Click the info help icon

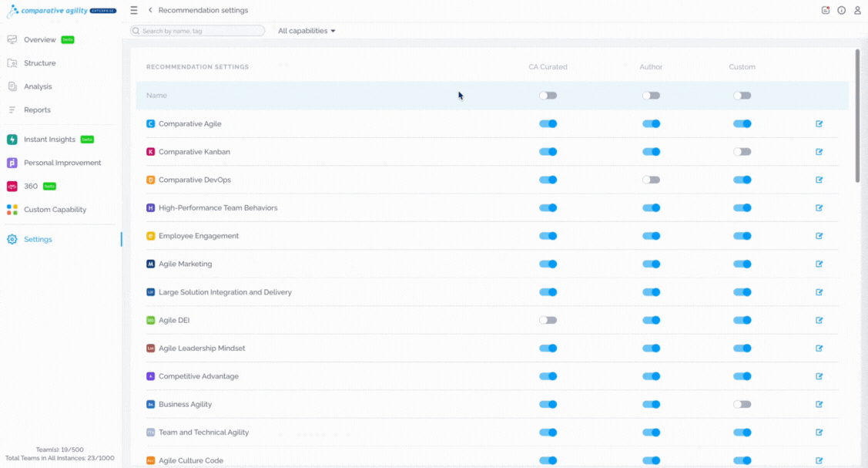[x=841, y=11]
